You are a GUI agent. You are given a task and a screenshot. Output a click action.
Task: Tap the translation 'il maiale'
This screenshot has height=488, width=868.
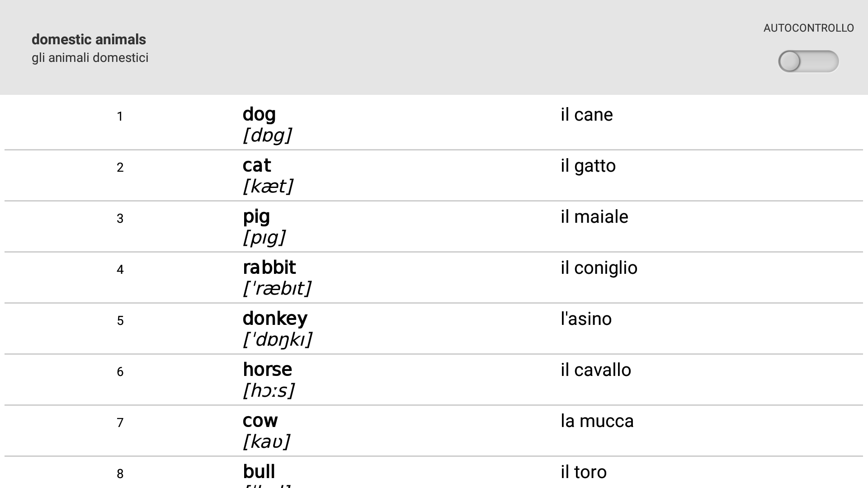click(x=594, y=217)
